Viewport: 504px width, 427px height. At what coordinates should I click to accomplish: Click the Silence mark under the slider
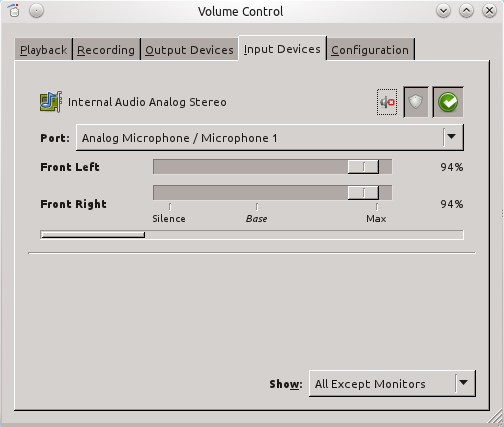[169, 219]
